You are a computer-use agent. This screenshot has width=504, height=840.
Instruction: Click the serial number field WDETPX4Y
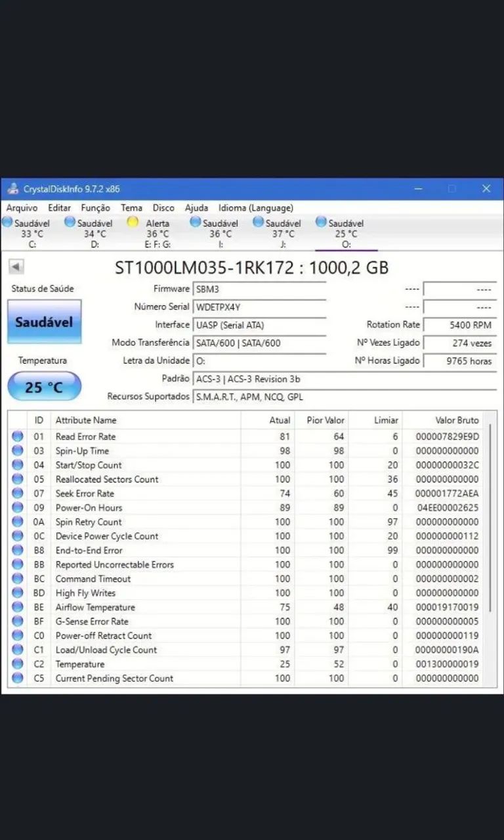pyautogui.click(x=259, y=306)
